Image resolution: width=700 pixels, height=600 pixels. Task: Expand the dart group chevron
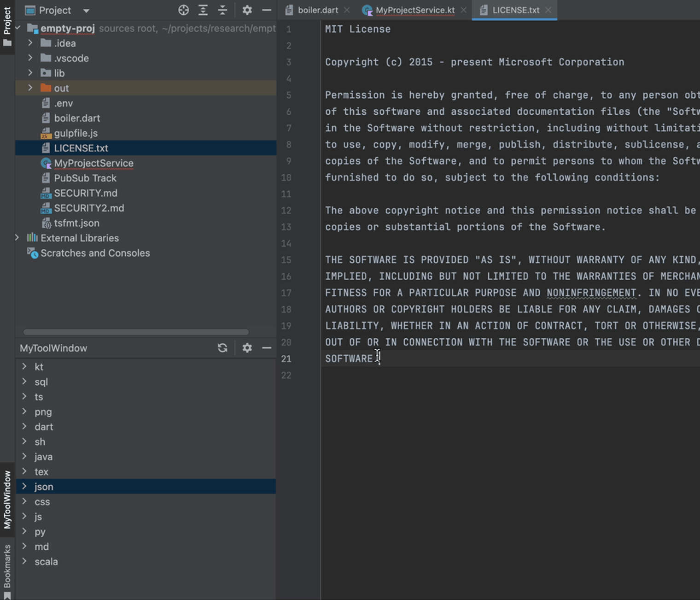[x=24, y=426]
